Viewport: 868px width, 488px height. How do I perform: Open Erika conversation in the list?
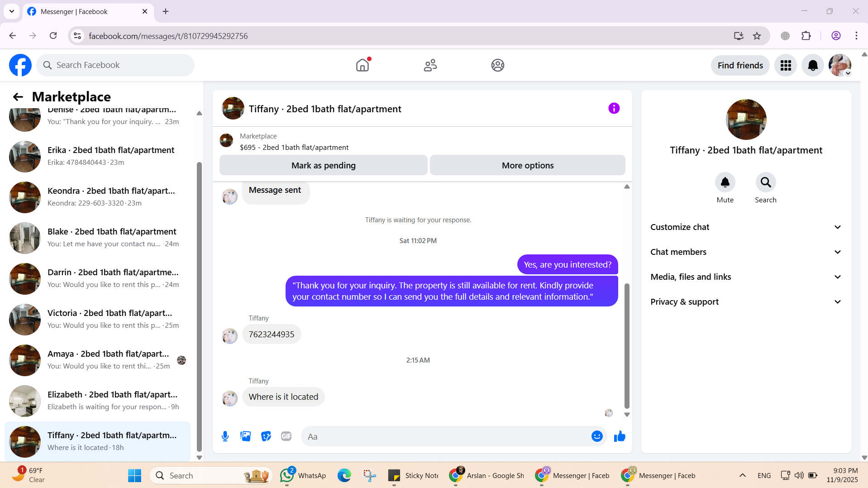[97, 156]
